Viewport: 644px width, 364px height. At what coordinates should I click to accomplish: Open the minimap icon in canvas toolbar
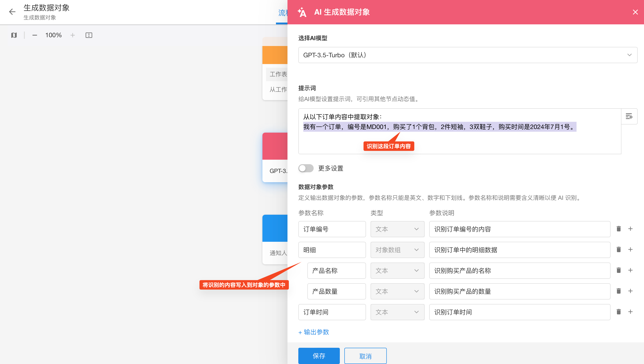click(x=14, y=35)
